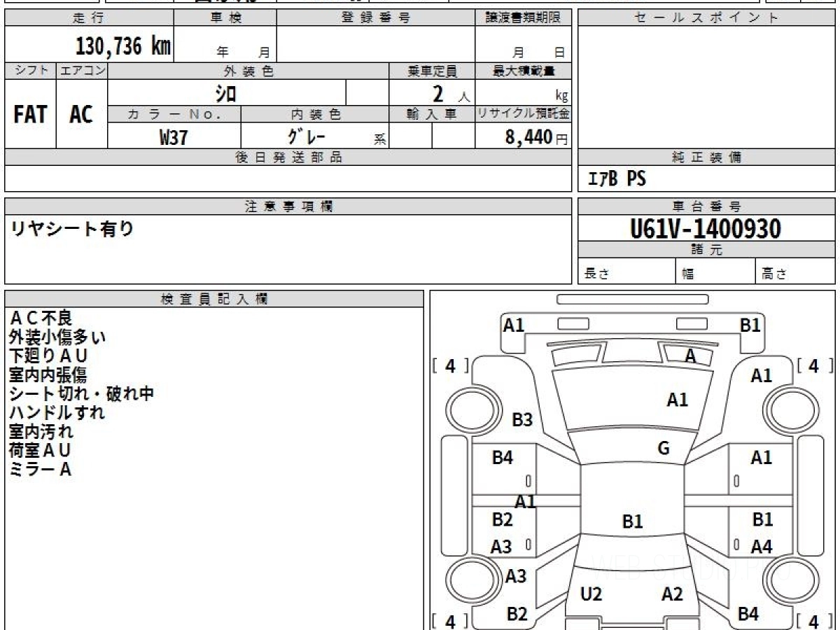Click the 純正装備 header

(x=706, y=157)
